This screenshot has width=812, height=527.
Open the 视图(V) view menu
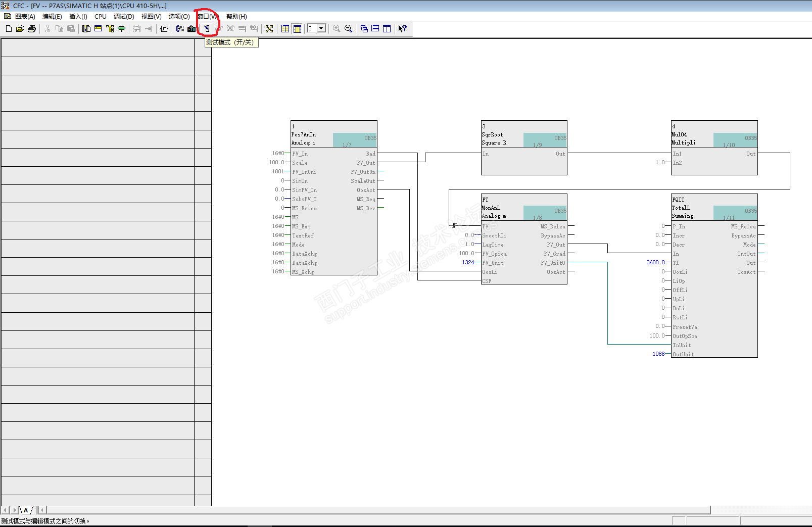point(151,17)
